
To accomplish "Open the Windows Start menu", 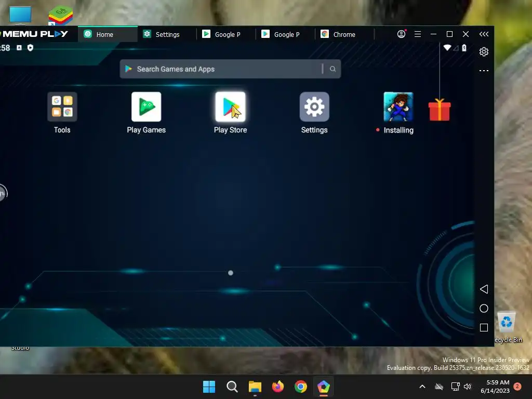I will [209, 387].
